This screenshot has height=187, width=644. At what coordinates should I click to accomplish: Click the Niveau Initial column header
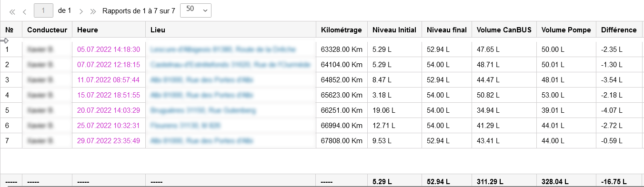coord(394,30)
